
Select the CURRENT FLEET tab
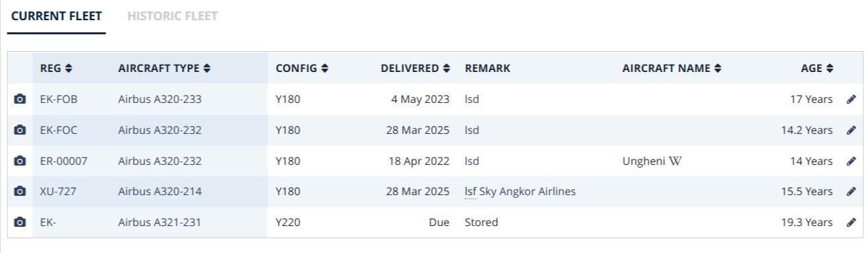56,16
